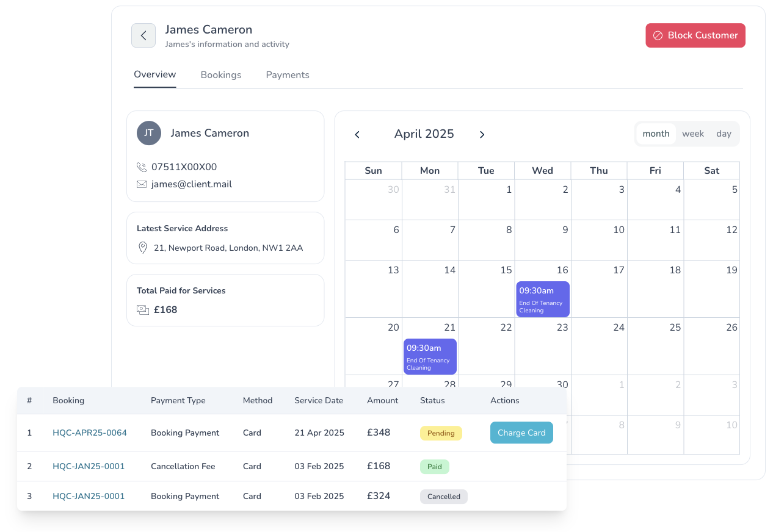773x532 pixels.
Task: Click the phone number 07511X00X00
Action: tap(184, 167)
